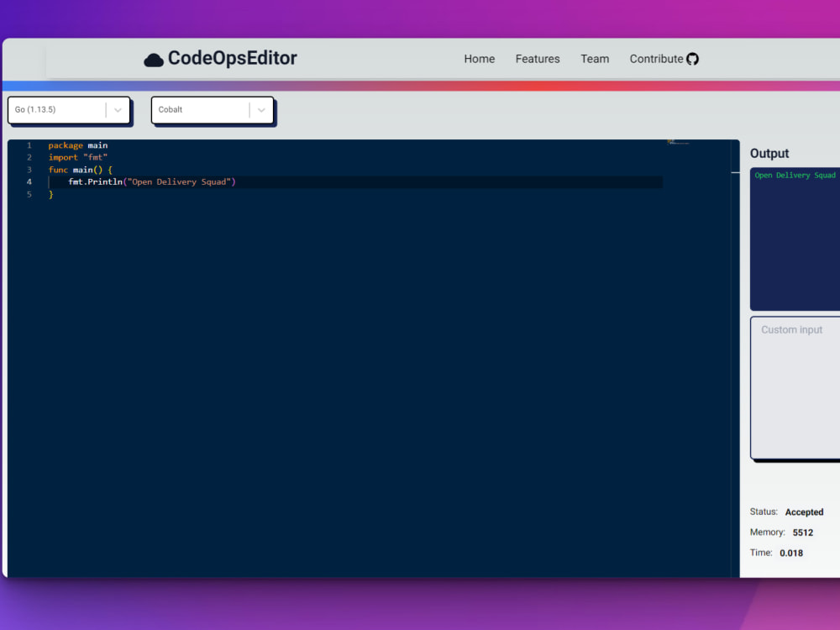
Task: Click the cloud logo icon beside CodeOpsEditor
Action: coord(153,60)
